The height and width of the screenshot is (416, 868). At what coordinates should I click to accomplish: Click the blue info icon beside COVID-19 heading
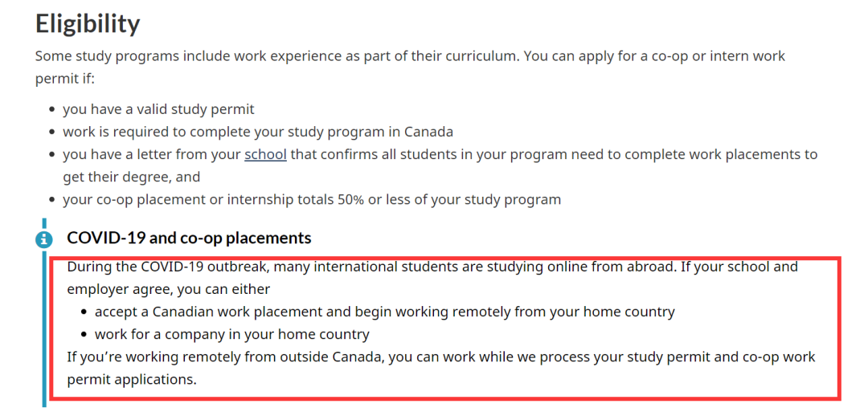(43, 239)
